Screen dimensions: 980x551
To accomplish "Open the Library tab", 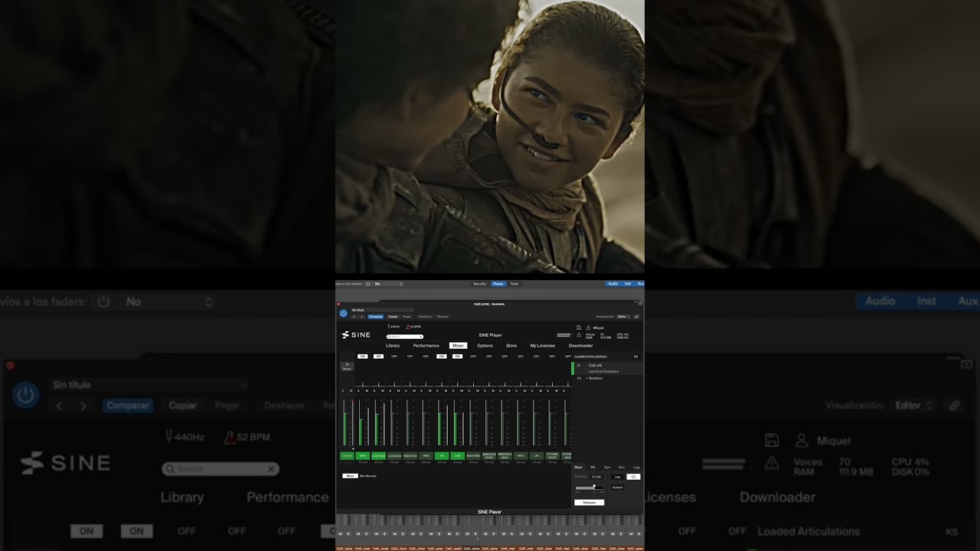I will [393, 346].
